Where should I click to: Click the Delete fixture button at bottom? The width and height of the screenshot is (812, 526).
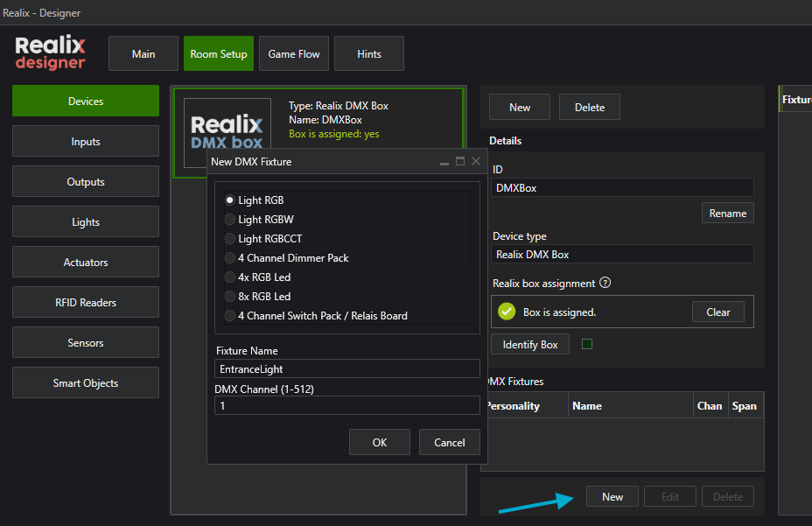(728, 496)
